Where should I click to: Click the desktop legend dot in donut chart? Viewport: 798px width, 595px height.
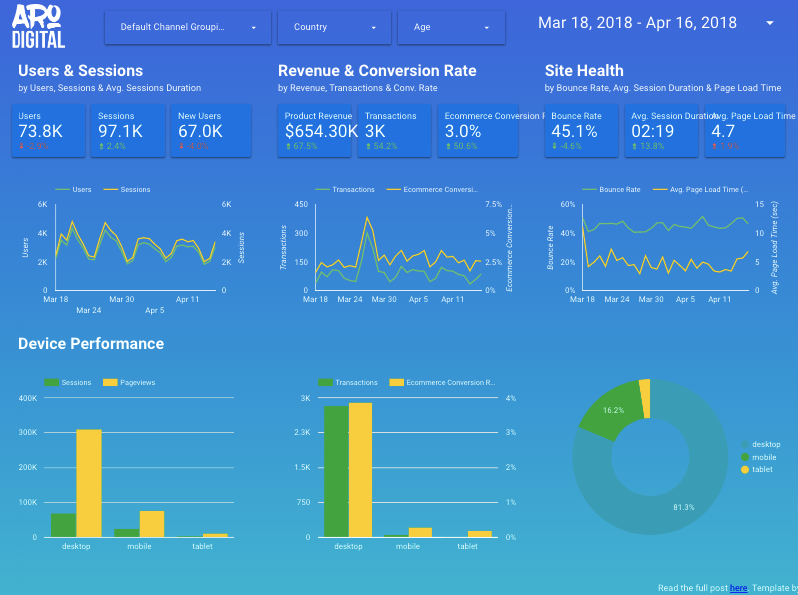click(x=745, y=444)
